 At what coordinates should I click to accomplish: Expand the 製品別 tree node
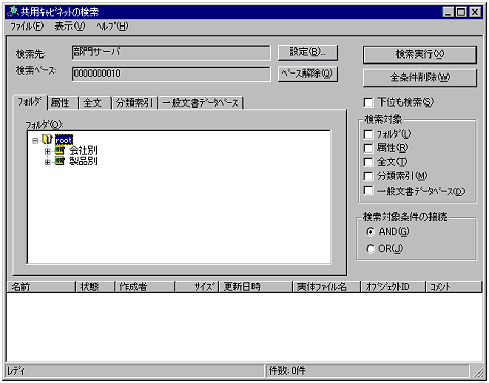coord(48,162)
